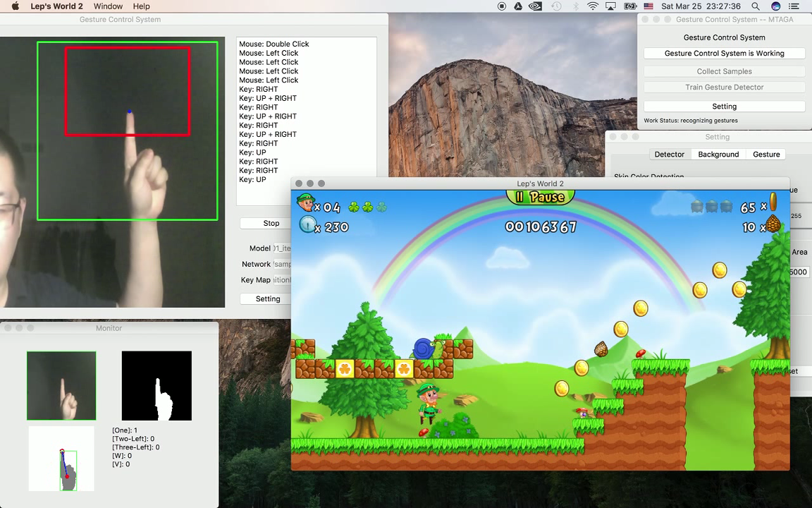Select the last 'Key: UP' log entry
Screen dimensions: 812x508
point(253,180)
